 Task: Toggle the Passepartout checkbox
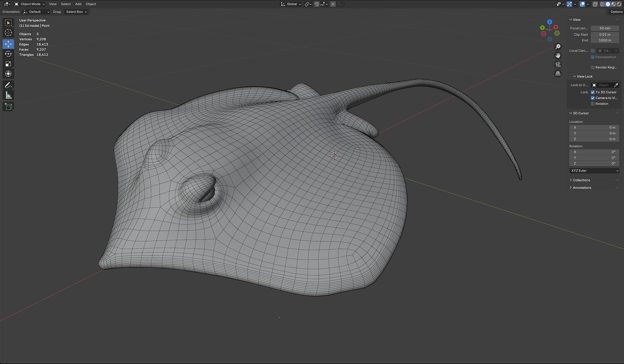[x=593, y=57]
